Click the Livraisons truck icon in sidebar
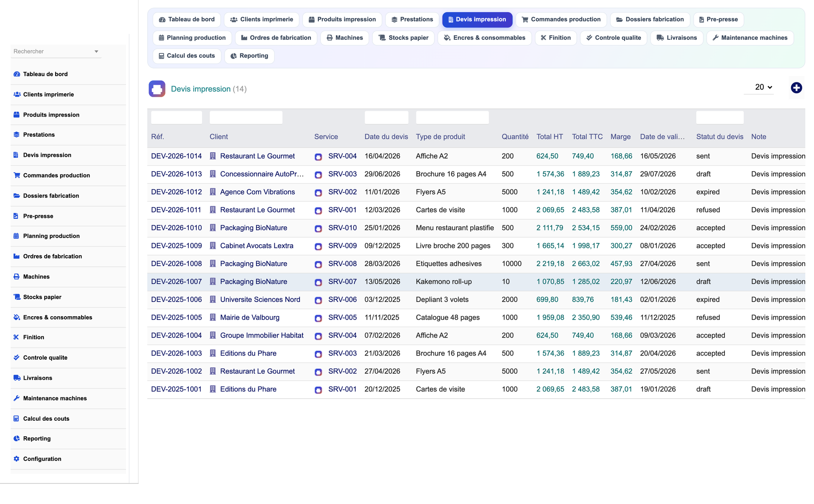The height and width of the screenshot is (504, 814). 17,378
